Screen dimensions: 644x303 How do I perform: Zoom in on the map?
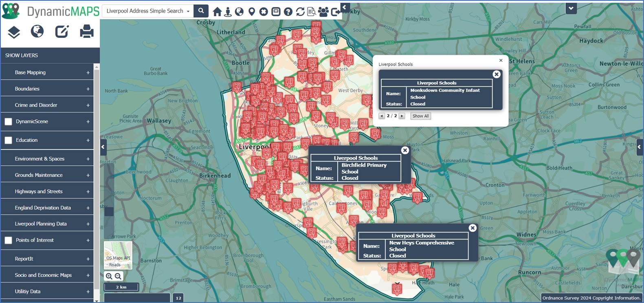[109, 276]
